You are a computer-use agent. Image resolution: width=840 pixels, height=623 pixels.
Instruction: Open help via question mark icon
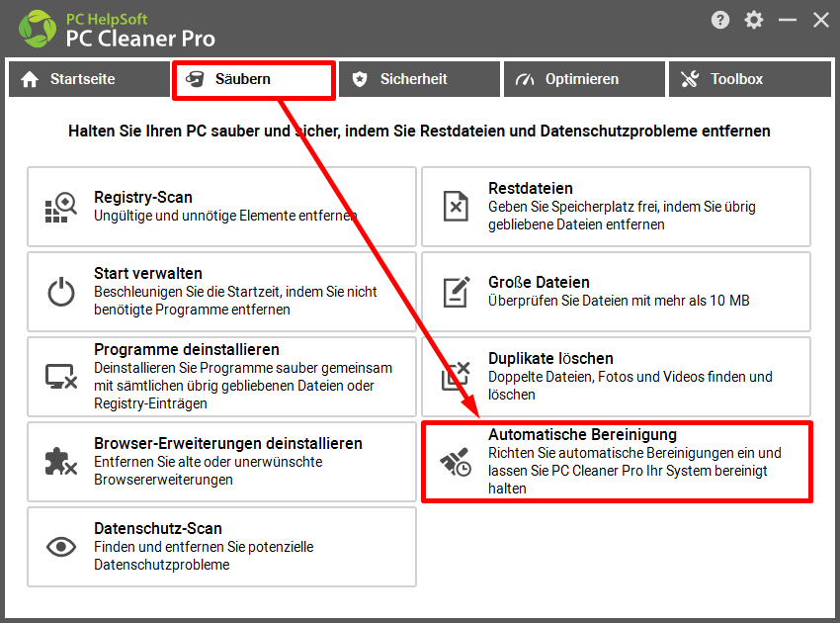point(720,21)
